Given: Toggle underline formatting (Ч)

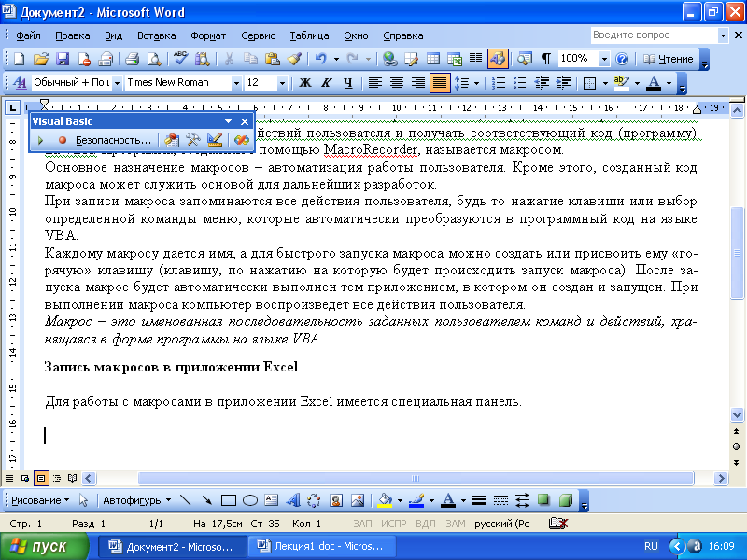Looking at the screenshot, I should point(347,83).
